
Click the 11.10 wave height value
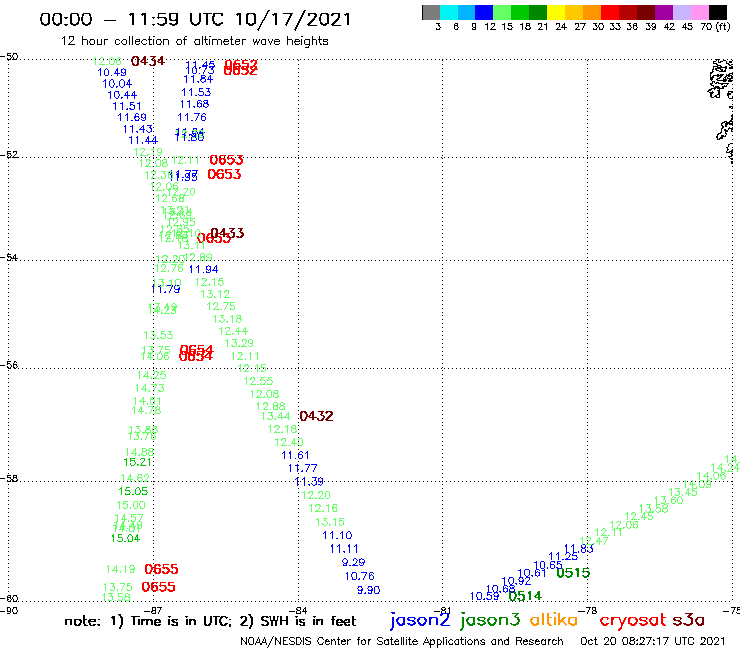pos(337,535)
